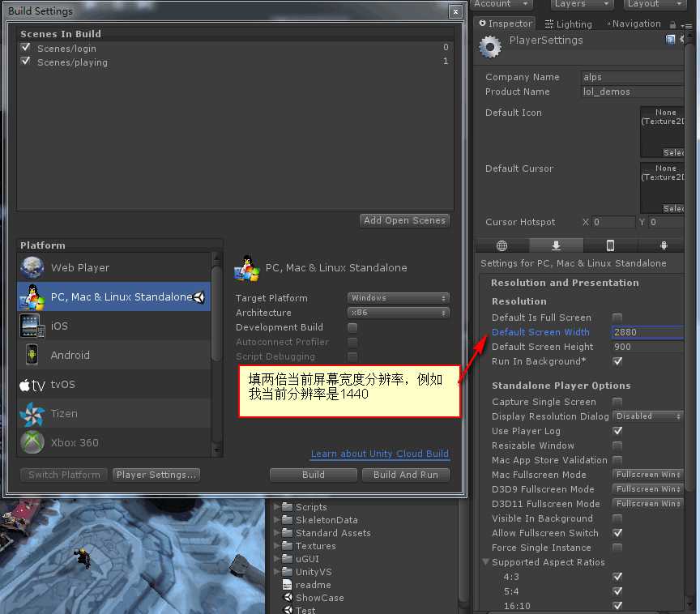This screenshot has width=700, height=614.
Task: Enable Force Single Instance checkbox
Action: click(617, 548)
